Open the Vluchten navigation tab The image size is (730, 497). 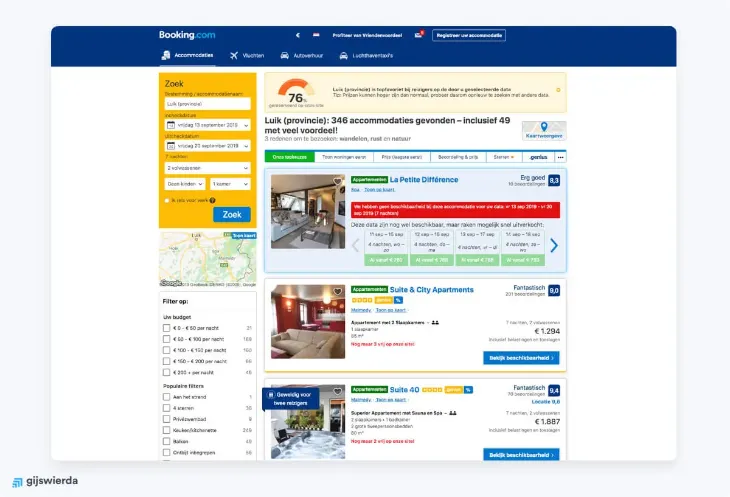point(247,55)
